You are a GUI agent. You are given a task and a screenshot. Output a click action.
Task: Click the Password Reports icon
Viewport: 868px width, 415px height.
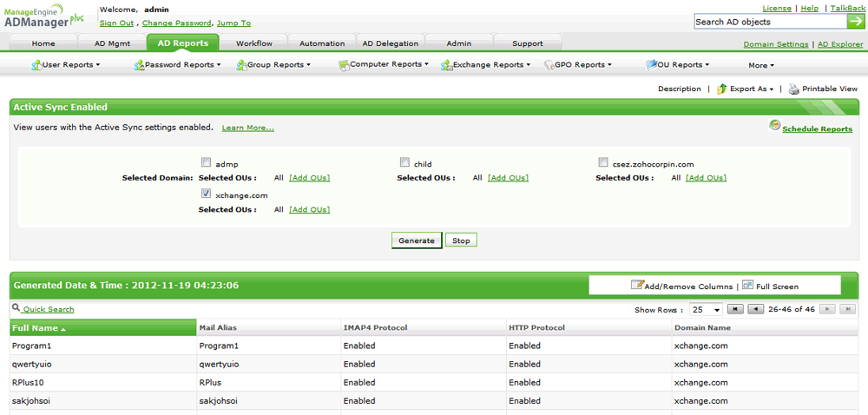139,65
